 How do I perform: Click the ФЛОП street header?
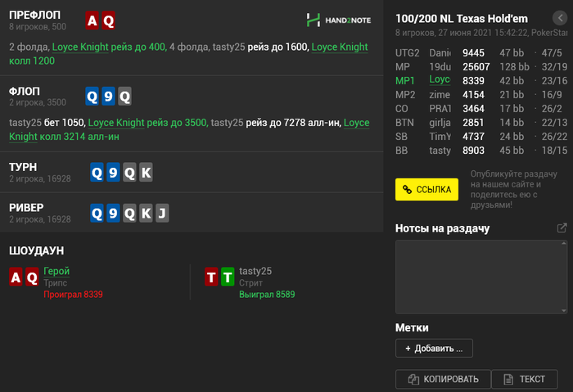(25, 91)
